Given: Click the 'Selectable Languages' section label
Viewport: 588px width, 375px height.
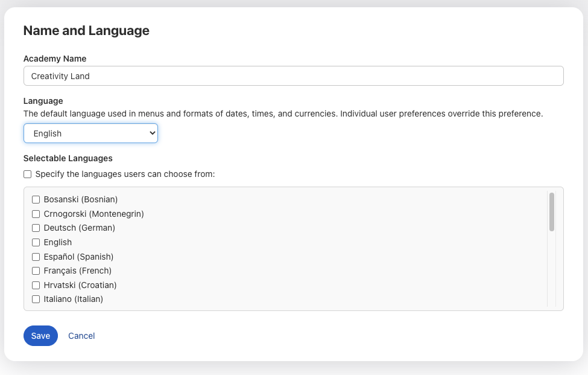Looking at the screenshot, I should (68, 158).
